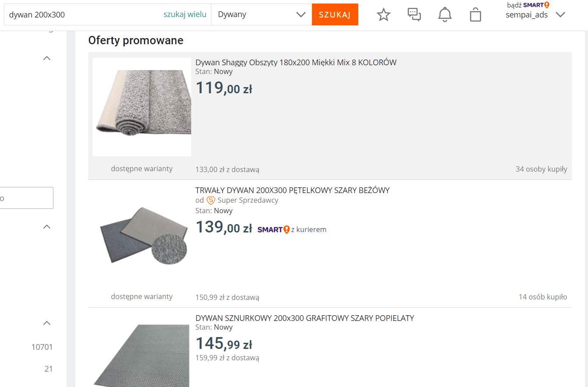Open the messages chat bubbles icon

pyautogui.click(x=414, y=14)
